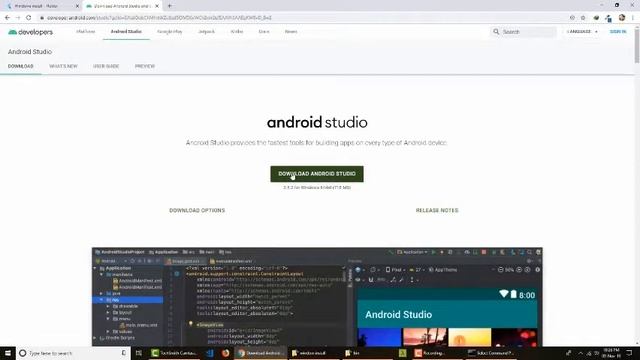Open the Chrome Download Android taskbar item
Screen dimensions: 640x360
260,353
